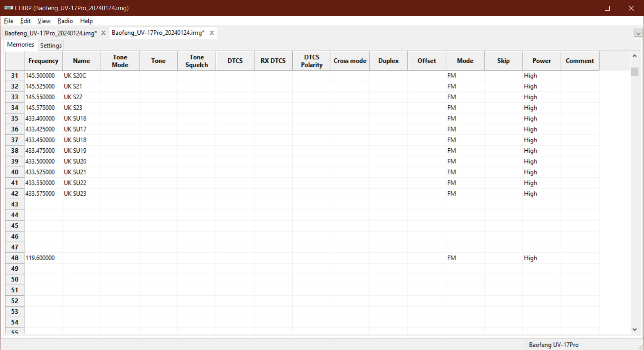Click the scrollbar up arrow
The height and width of the screenshot is (350, 644).
635,56
